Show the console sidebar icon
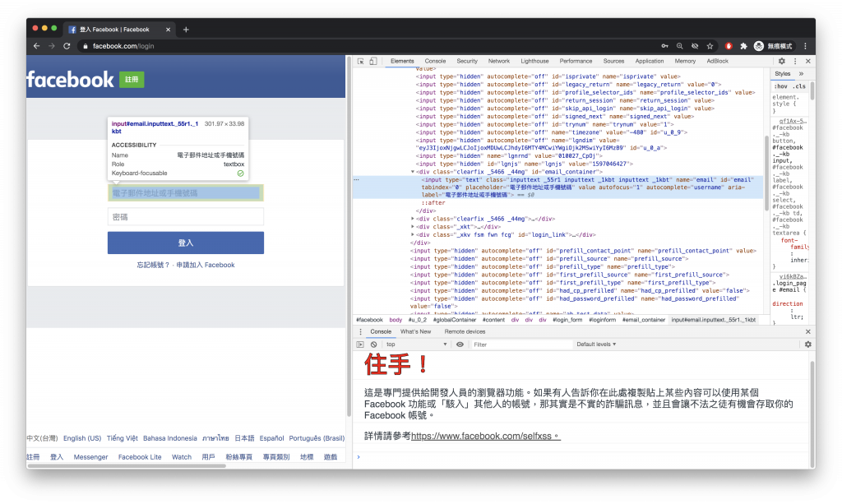Viewport: 842px width, 504px height. 360,344
